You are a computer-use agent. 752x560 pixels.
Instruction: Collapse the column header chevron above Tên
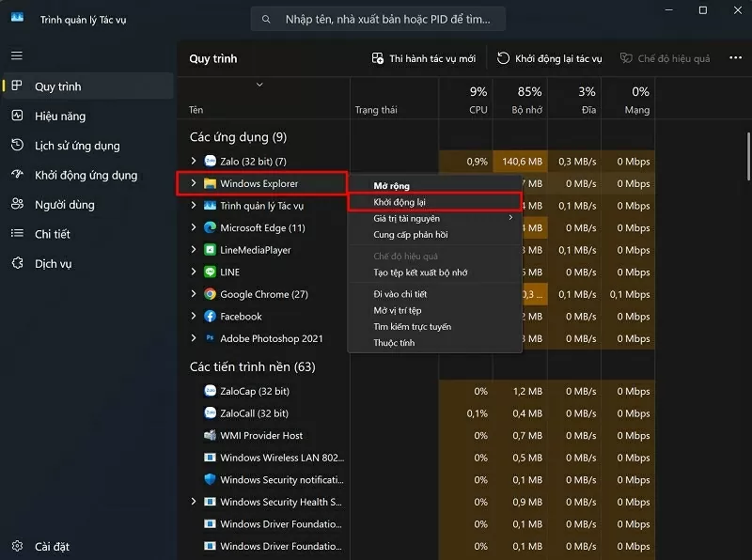(260, 85)
